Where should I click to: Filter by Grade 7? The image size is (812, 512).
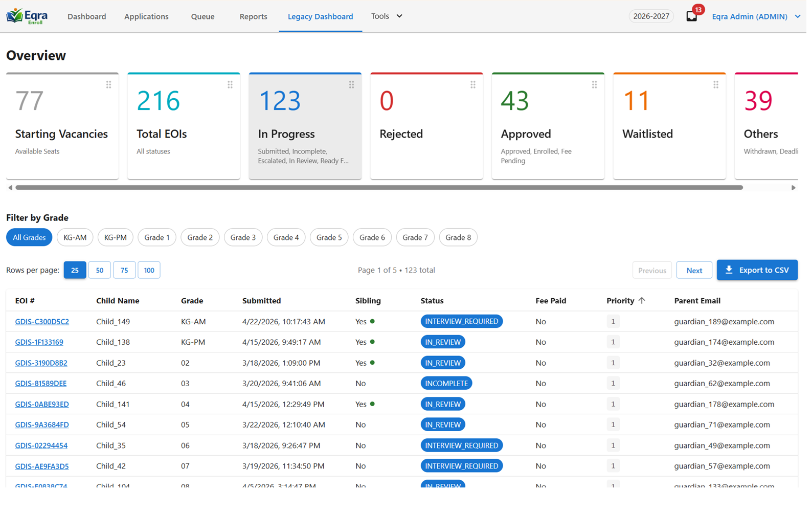pyautogui.click(x=415, y=237)
